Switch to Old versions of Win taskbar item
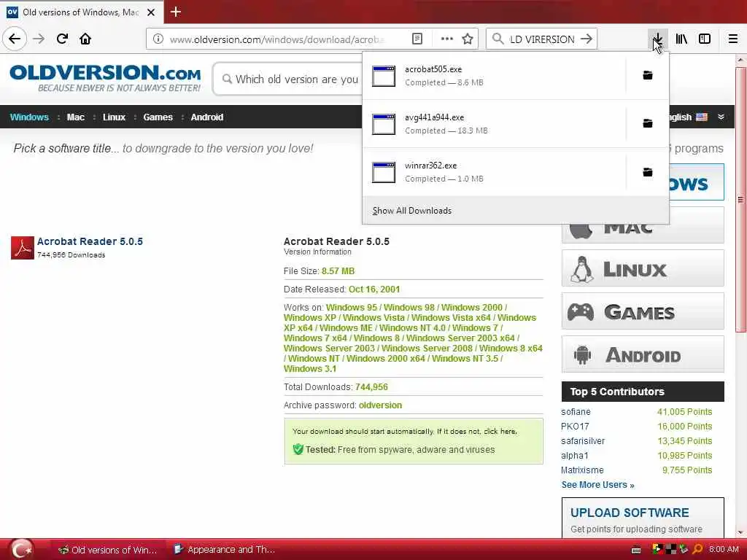This screenshot has height=560, width=747. [x=108, y=550]
